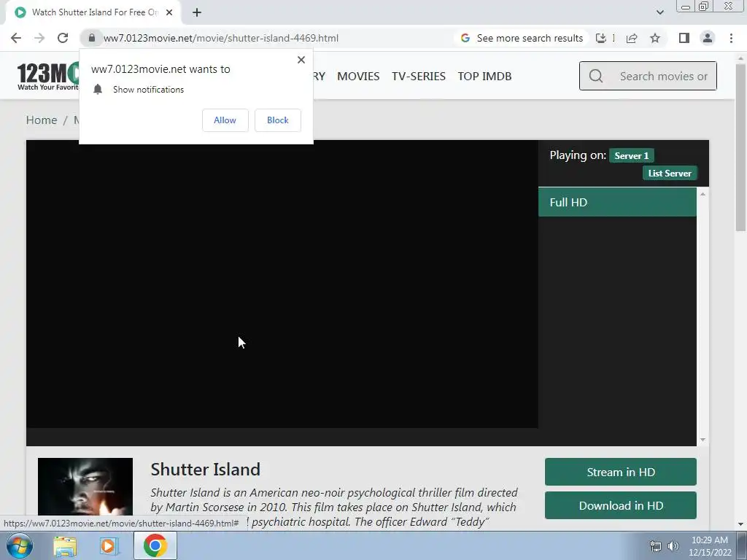Click the browser forward arrow
The height and width of the screenshot is (560, 747).
tap(39, 38)
